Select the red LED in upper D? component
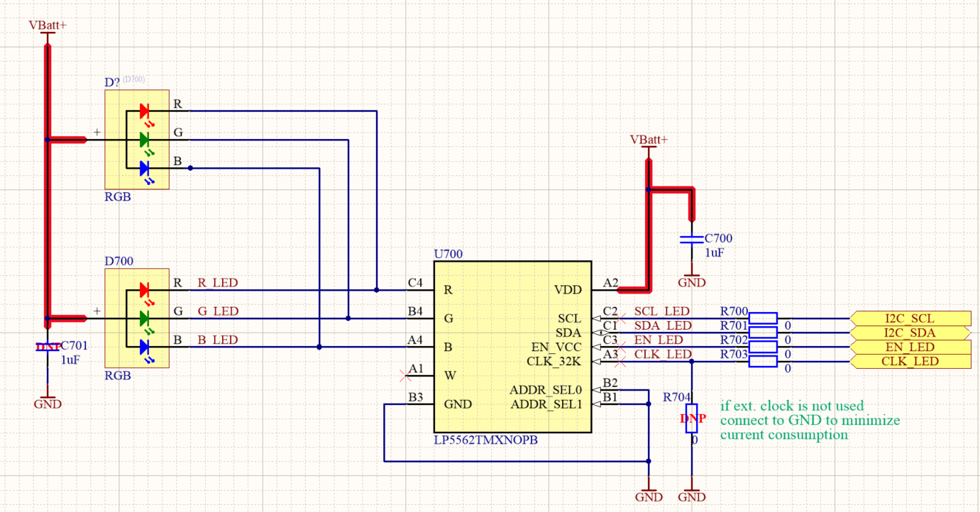Image resolution: width=980 pixels, height=512 pixels. tap(145, 111)
